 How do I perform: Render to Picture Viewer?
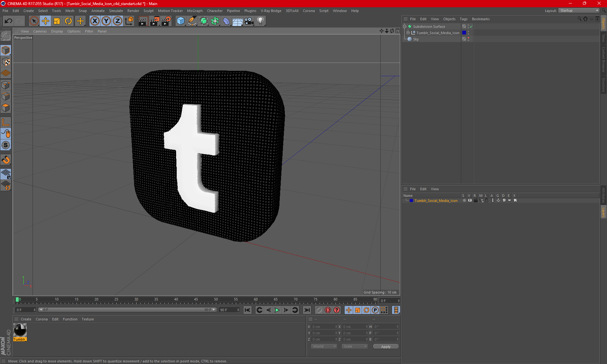click(155, 21)
